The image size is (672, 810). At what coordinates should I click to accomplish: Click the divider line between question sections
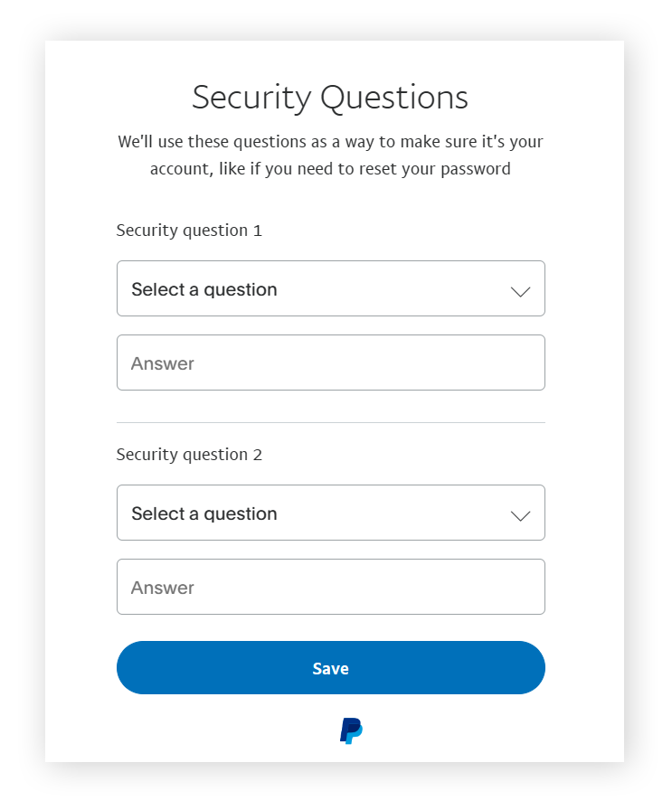tap(330, 421)
